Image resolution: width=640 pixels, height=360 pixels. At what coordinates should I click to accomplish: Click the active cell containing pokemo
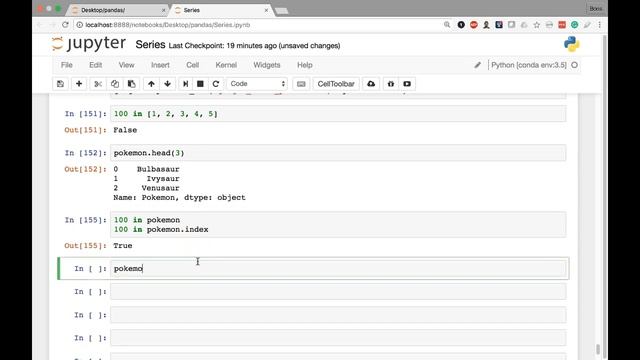(338, 269)
